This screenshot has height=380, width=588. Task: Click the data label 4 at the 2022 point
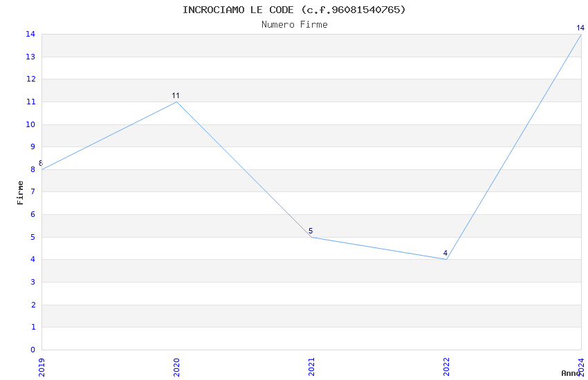click(445, 253)
